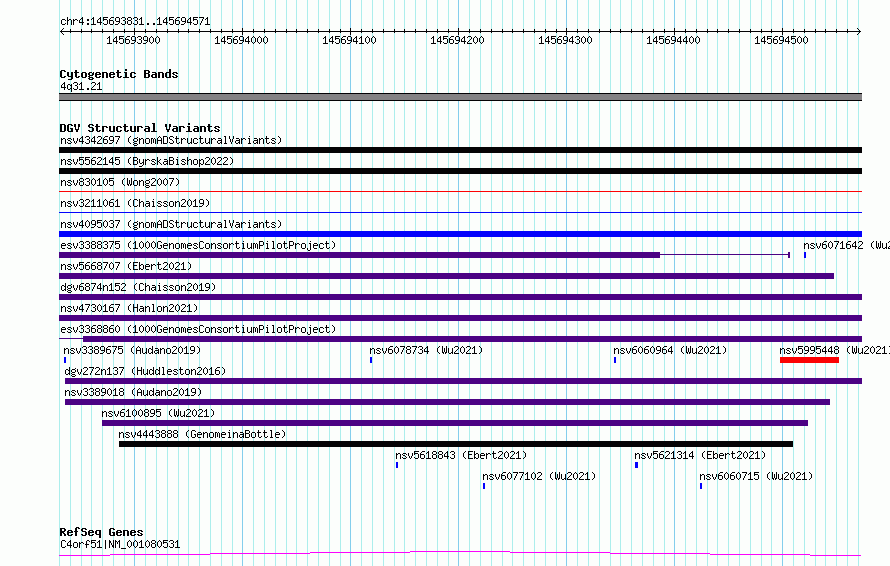Viewport: 890px width, 566px height.
Task: Click the purple nsv5668707 variant bar
Action: tap(447, 276)
